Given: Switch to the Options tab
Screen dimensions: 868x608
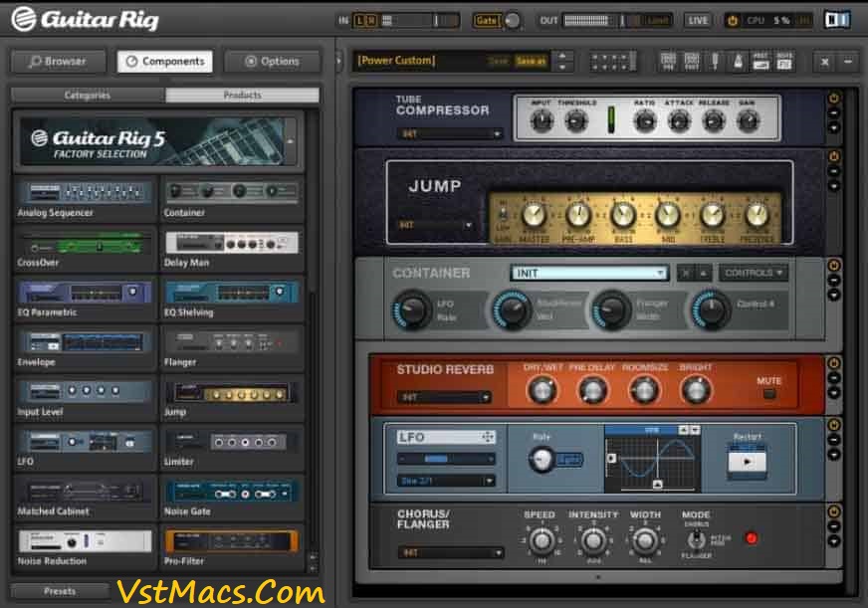Looking at the screenshot, I should click(x=273, y=60).
